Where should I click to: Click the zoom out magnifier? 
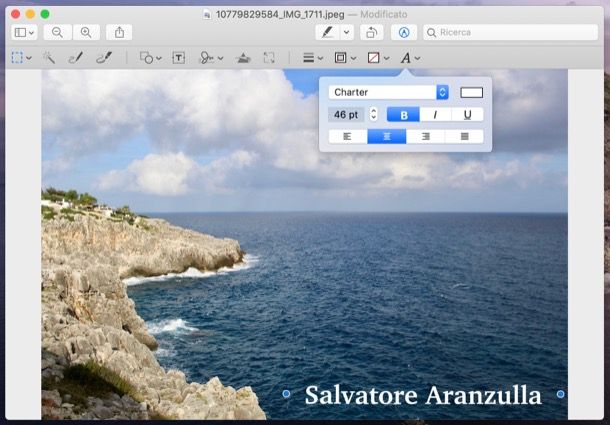[57, 32]
